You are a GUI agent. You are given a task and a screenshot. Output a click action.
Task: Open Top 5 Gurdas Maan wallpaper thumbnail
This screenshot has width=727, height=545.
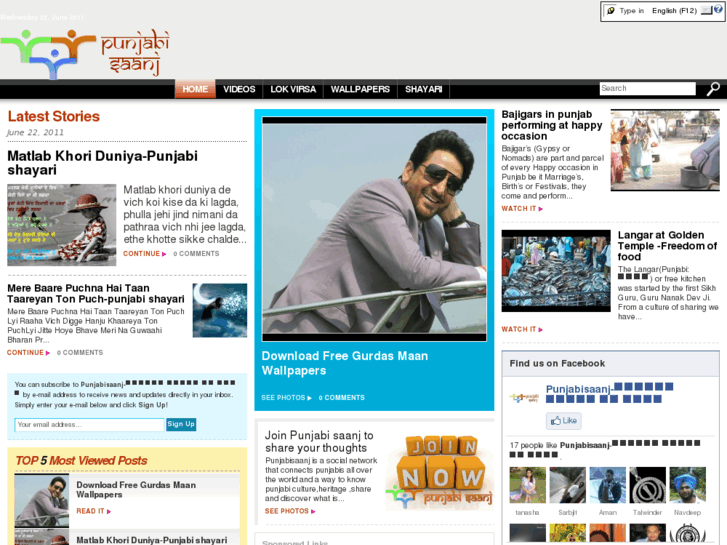point(42,500)
